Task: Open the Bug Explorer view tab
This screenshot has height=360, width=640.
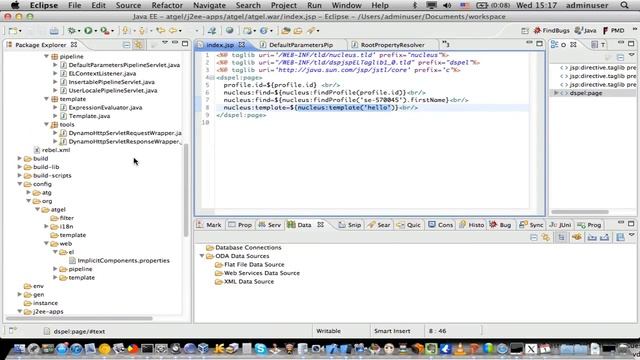Action: (500, 225)
